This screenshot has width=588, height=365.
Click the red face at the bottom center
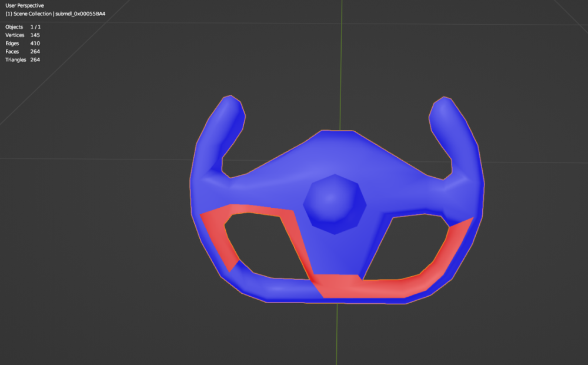click(341, 285)
